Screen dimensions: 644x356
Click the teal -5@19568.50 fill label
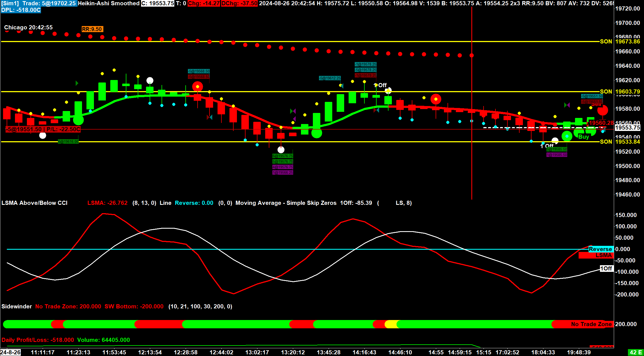click(x=199, y=71)
